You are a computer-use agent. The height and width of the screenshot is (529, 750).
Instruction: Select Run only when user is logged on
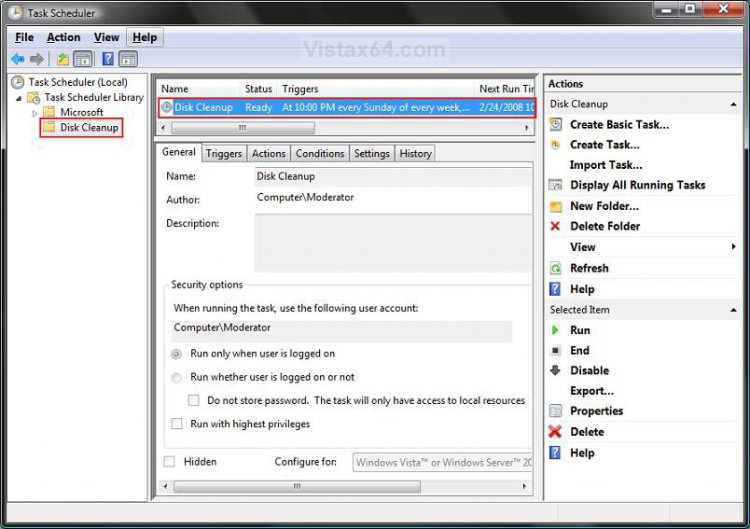tap(176, 354)
